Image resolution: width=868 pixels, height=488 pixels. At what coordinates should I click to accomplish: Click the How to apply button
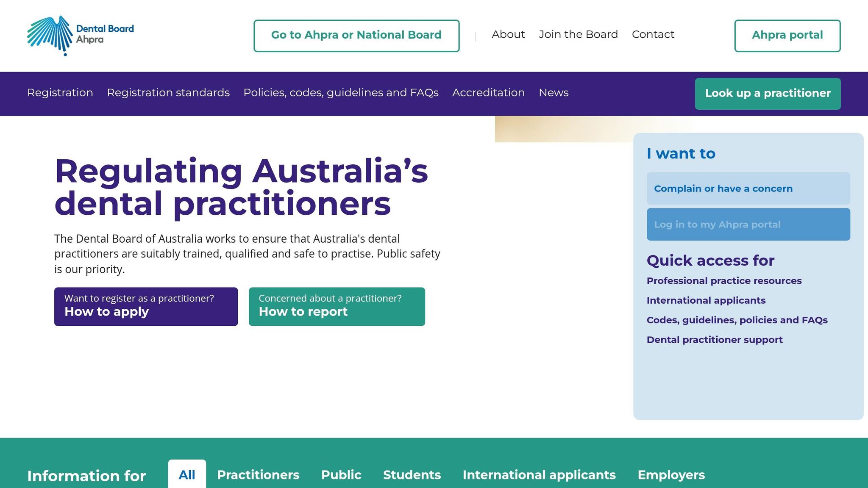click(x=146, y=307)
